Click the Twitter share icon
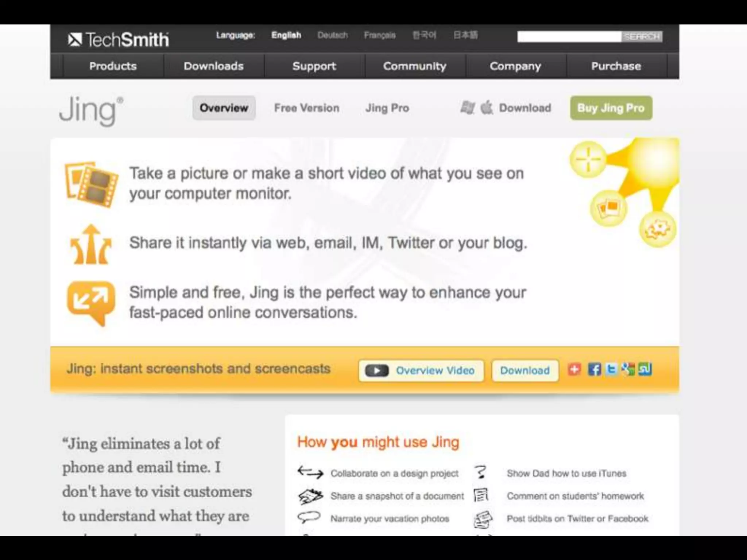 [x=612, y=369]
